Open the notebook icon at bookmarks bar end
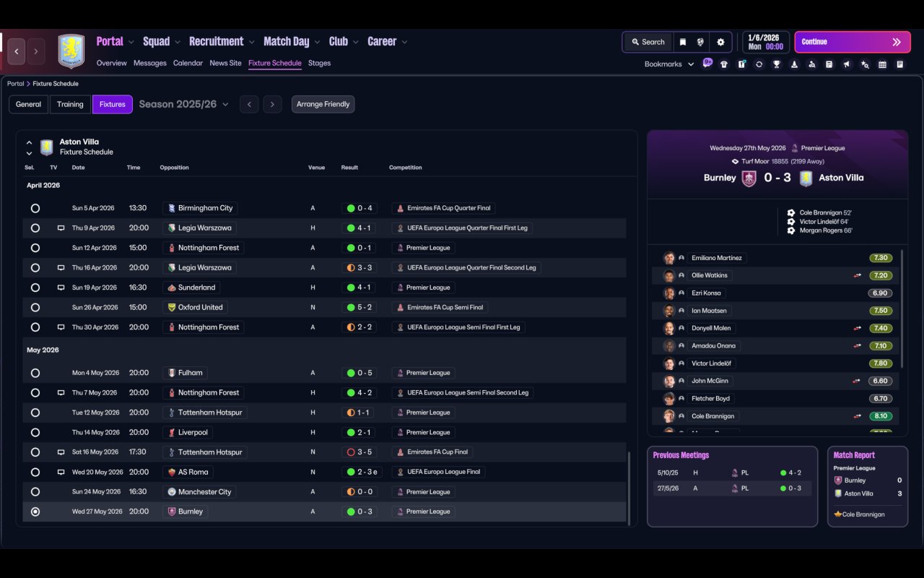Screen dimensions: 924x578 click(x=900, y=64)
